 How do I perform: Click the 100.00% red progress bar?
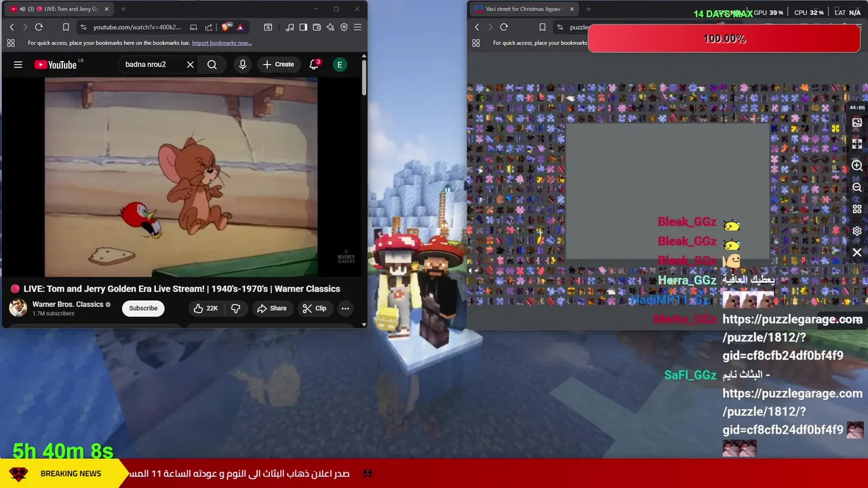[724, 39]
